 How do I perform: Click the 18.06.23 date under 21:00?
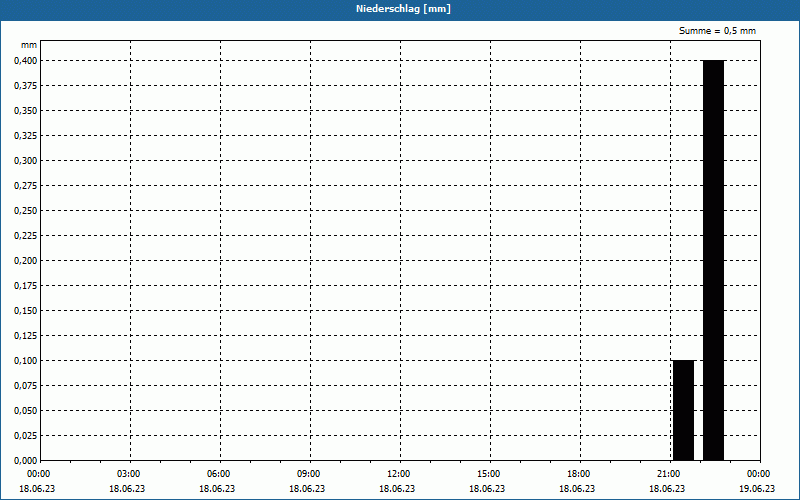coord(667,489)
